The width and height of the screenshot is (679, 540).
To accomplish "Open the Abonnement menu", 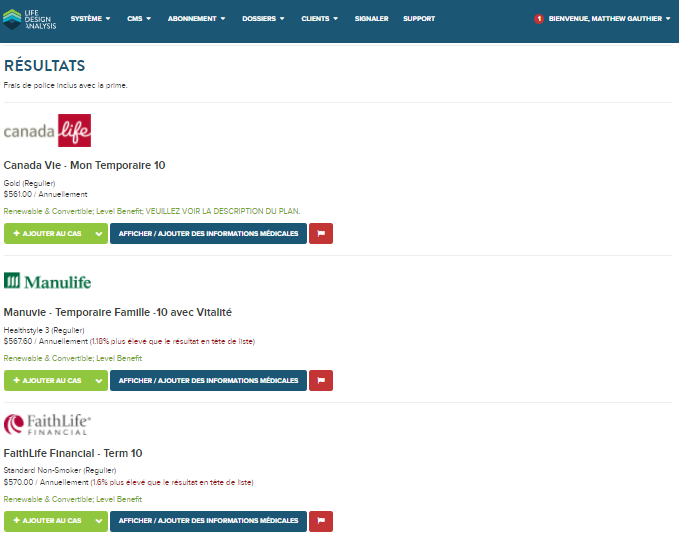I will 197,19.
